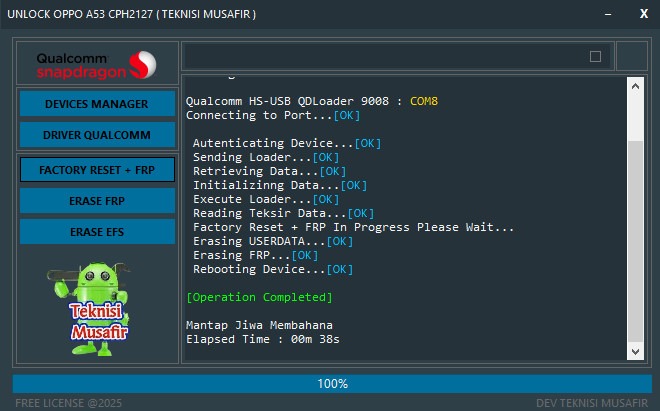Click "Sending Loader...[OK]" log line

[266, 157]
